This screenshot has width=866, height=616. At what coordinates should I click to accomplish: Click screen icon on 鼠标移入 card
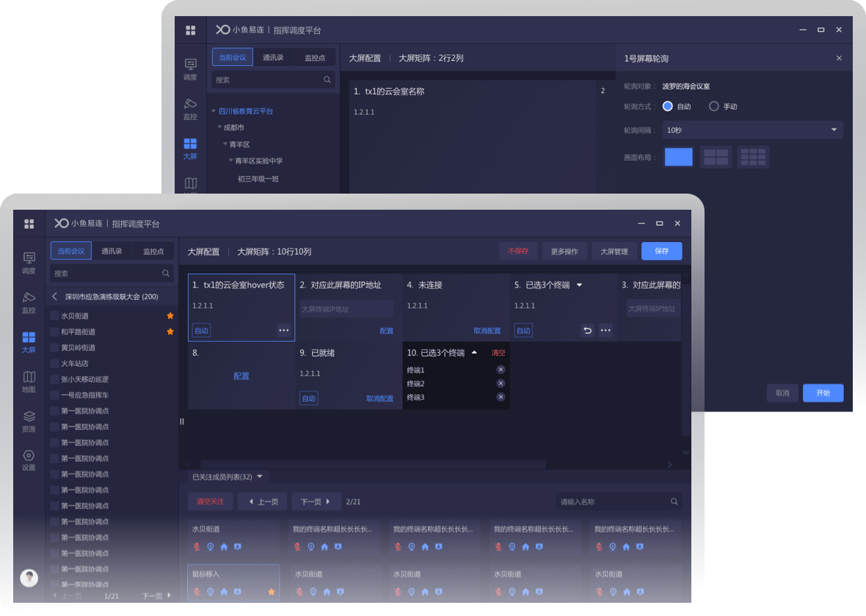click(238, 592)
